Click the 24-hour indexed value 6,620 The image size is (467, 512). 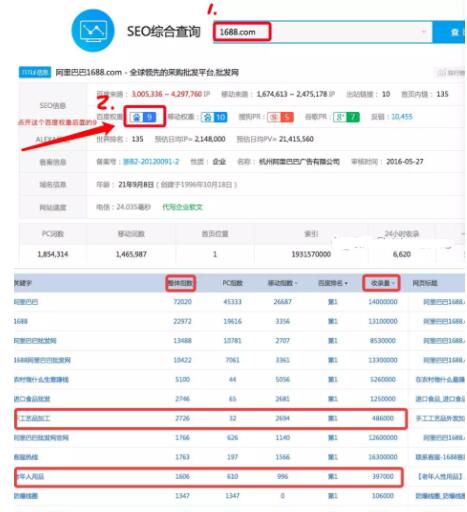point(402,254)
